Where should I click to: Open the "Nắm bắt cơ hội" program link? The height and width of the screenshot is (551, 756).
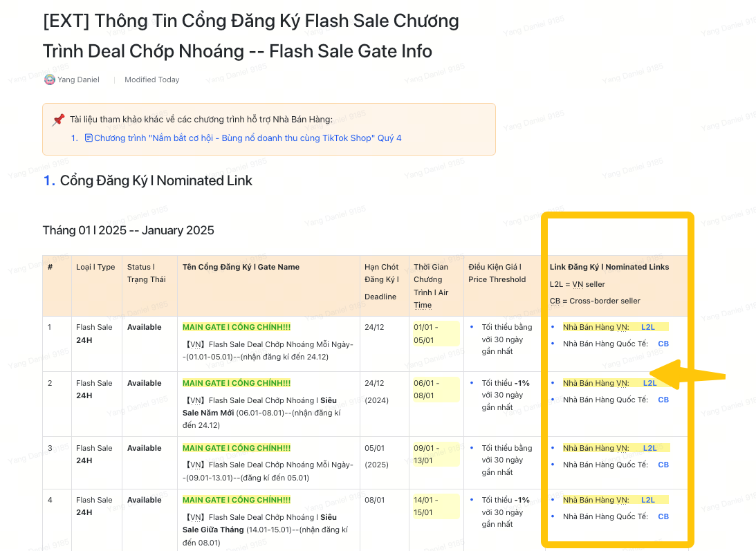248,138
